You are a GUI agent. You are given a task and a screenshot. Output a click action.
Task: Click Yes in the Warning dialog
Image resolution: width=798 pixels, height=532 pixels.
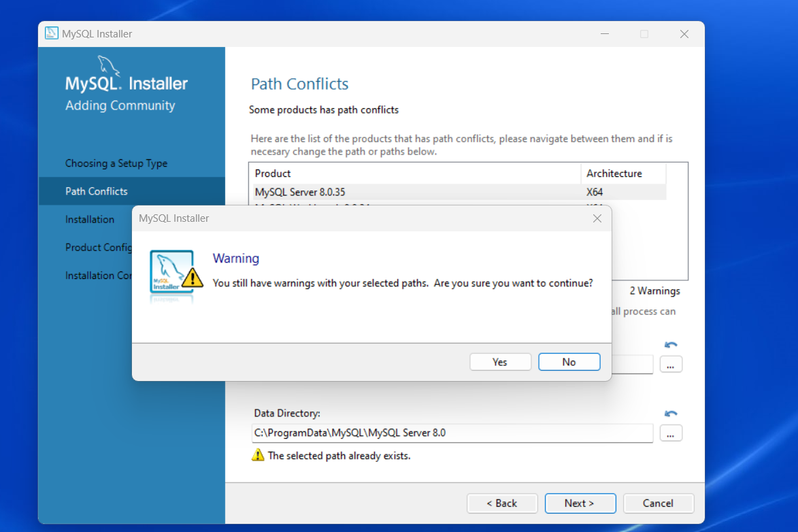[500, 362]
